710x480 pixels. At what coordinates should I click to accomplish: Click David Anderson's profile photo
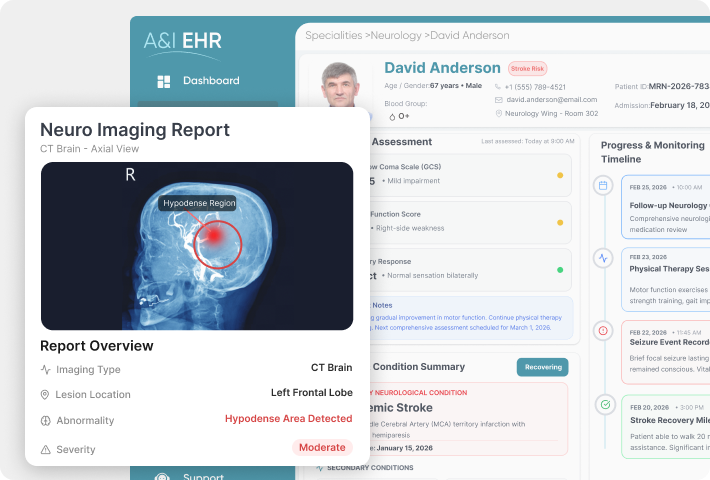point(340,84)
